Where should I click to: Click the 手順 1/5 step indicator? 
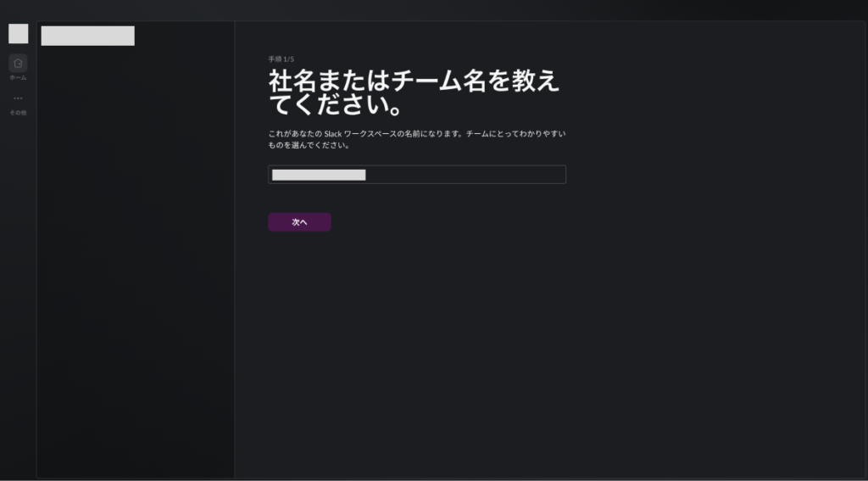pos(281,59)
